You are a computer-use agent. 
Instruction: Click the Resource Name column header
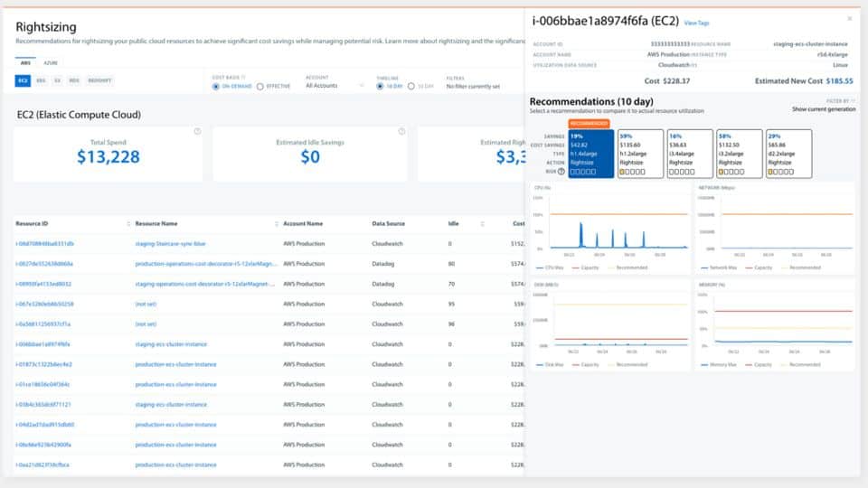coord(156,223)
